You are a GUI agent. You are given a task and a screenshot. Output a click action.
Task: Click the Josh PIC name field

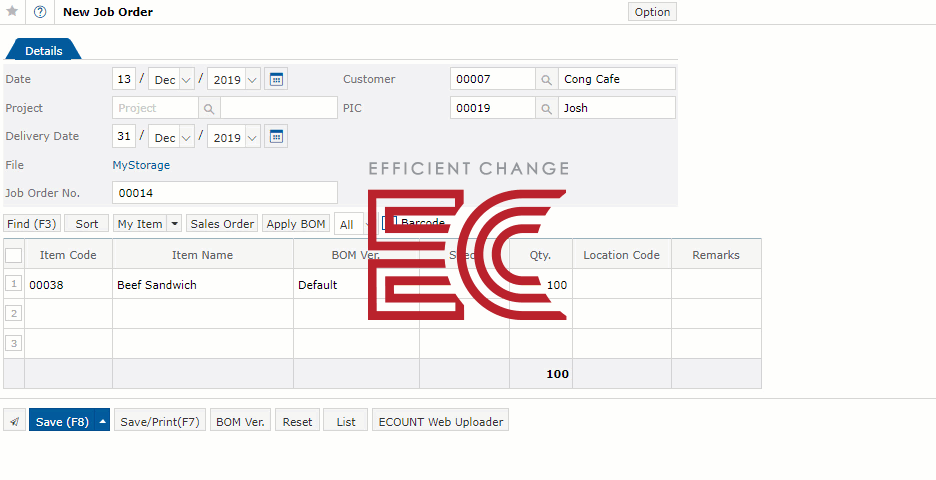click(617, 108)
